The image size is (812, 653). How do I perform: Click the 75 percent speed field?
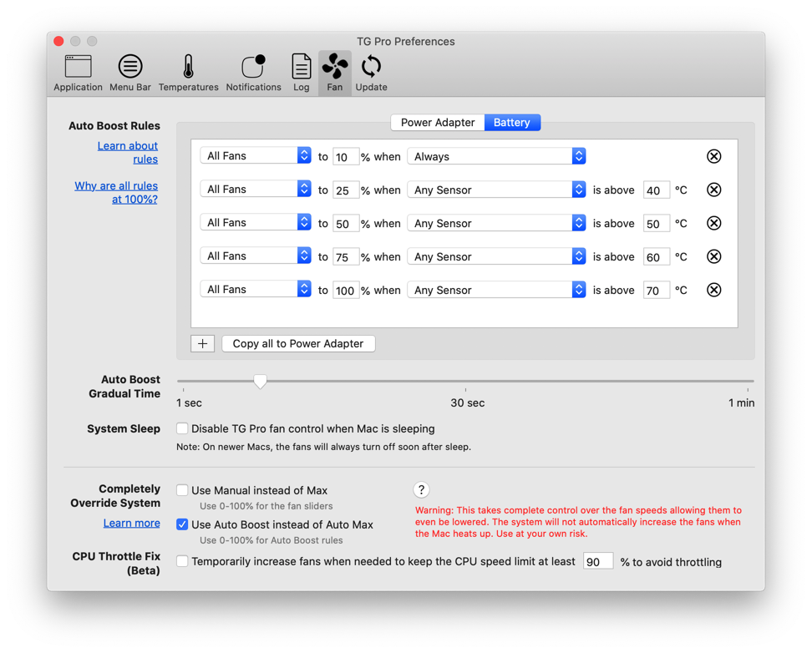[x=345, y=257]
